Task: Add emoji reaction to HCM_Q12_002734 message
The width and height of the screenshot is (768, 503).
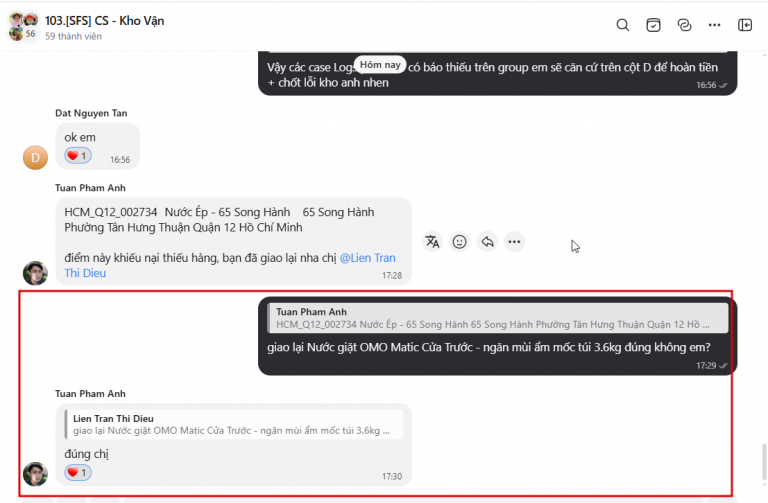Action: coord(459,241)
